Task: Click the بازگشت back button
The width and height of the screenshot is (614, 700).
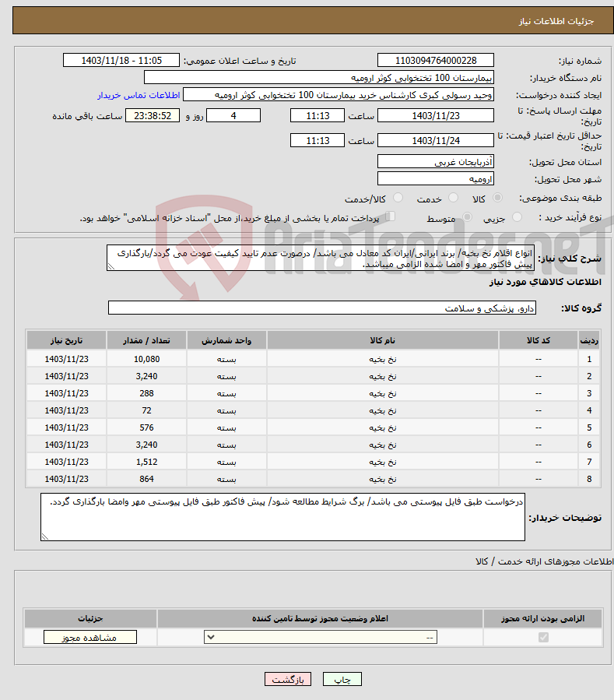Action: pyautogui.click(x=288, y=679)
